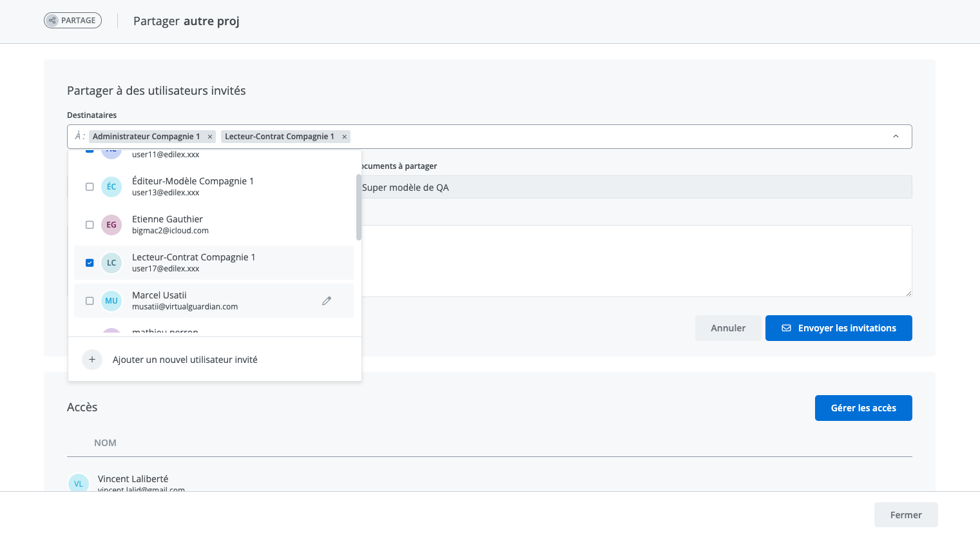Enable the Marcel Usatii checkbox
Screen dimensions: 980x535
click(90, 301)
